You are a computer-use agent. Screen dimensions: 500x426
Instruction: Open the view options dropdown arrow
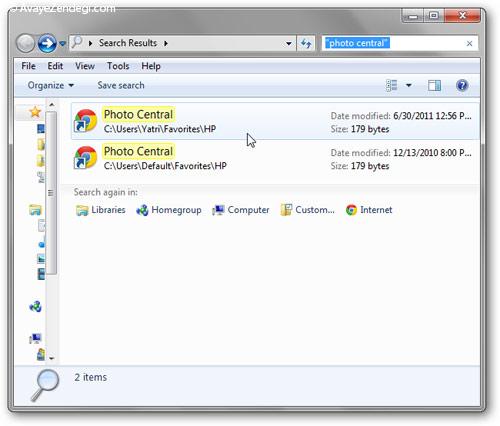pyautogui.click(x=409, y=85)
